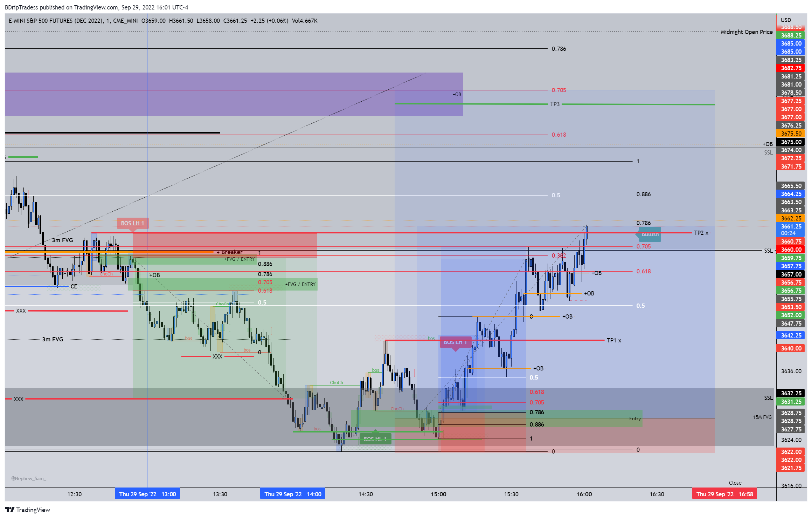Select the + Breaker label
Viewport: 812px width, 518px height.
(x=229, y=252)
